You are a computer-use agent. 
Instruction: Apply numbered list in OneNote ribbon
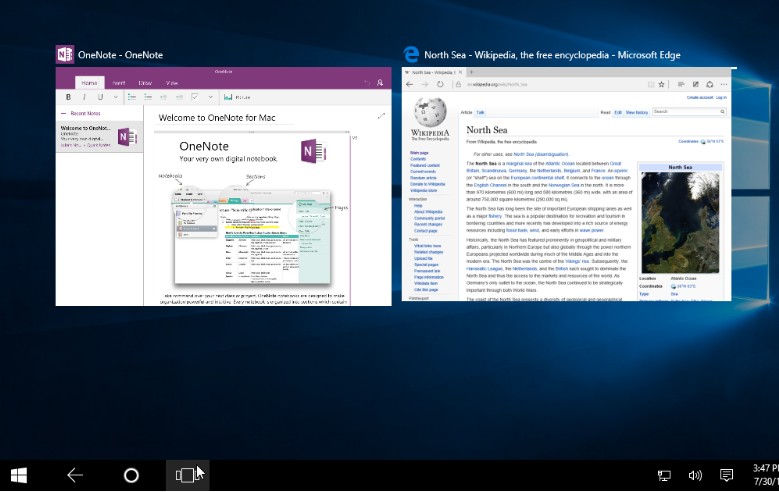click(148, 97)
